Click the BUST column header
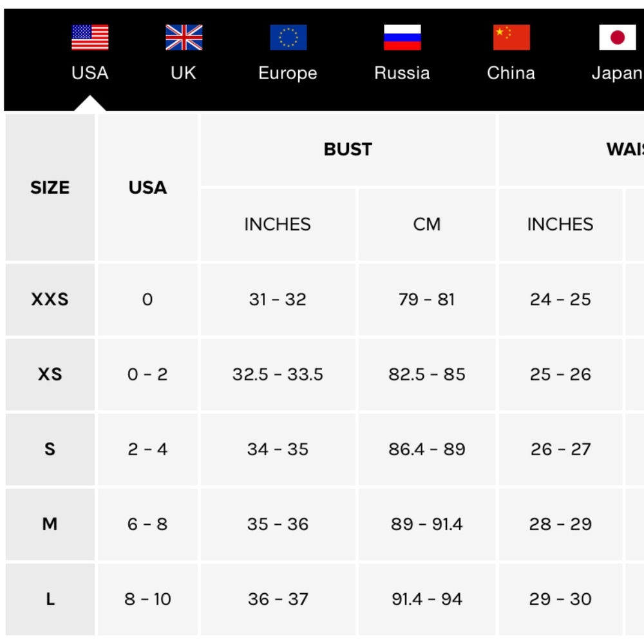644x644 pixels. click(348, 149)
